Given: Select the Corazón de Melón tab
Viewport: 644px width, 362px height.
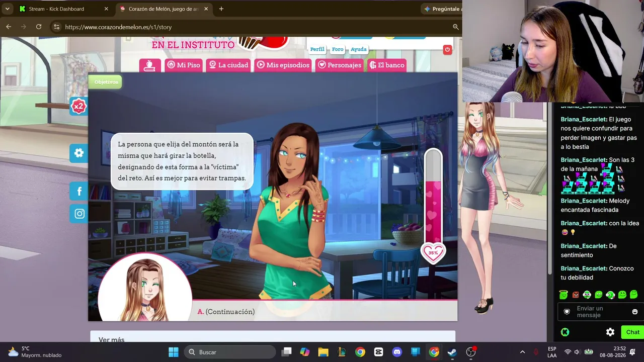Looking at the screenshot, I should (x=164, y=9).
